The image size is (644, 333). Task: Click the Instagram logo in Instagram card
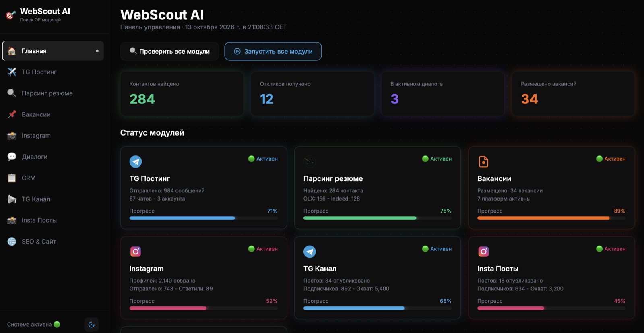[136, 252]
